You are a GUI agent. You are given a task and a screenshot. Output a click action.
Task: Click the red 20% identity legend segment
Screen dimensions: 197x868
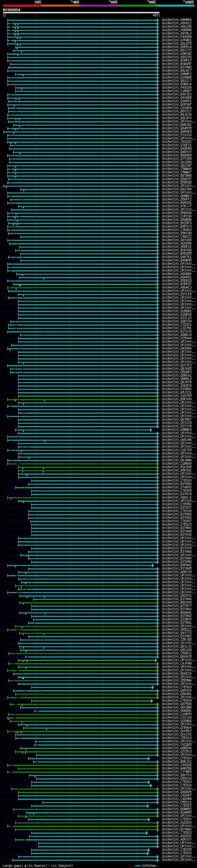[22, 6]
